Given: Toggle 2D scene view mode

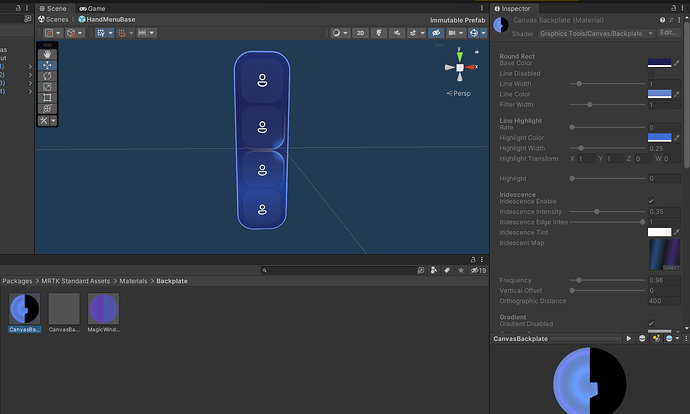Looking at the screenshot, I should (x=361, y=33).
